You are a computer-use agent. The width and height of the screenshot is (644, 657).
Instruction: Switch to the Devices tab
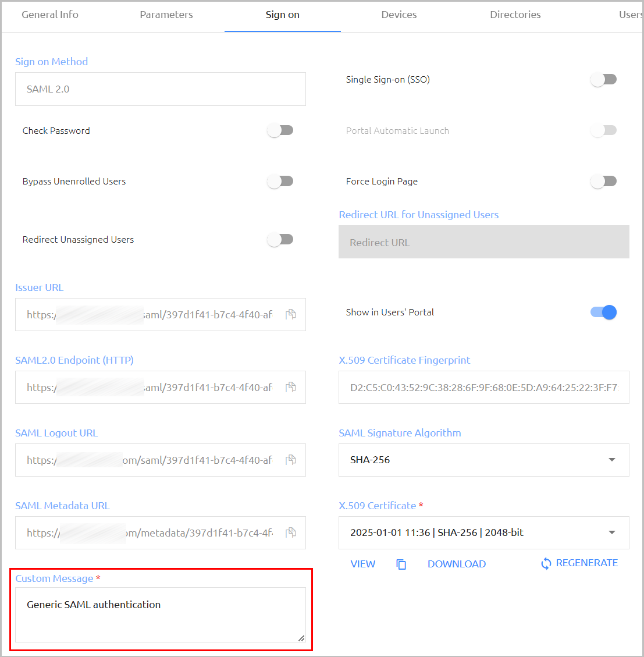[x=399, y=15]
